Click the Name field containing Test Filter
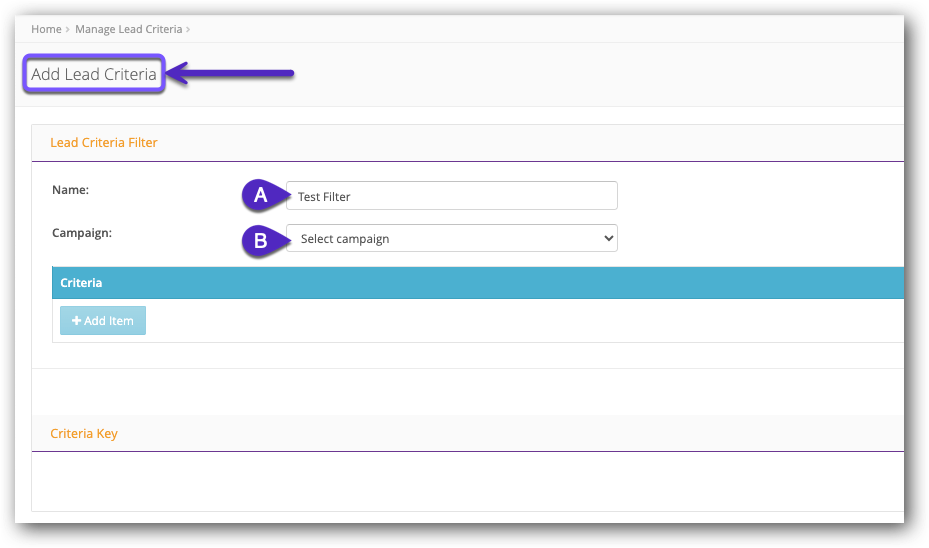The height and width of the screenshot is (548, 929). click(451, 196)
